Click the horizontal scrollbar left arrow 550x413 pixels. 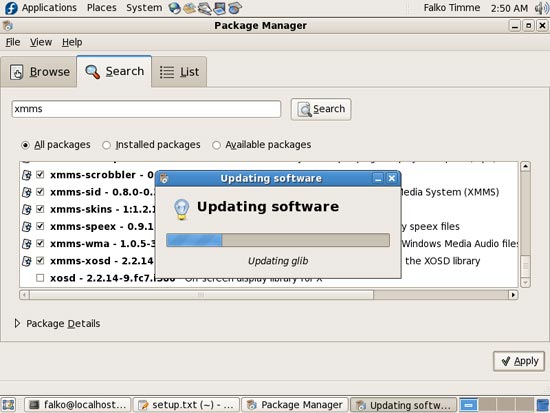tap(24, 295)
